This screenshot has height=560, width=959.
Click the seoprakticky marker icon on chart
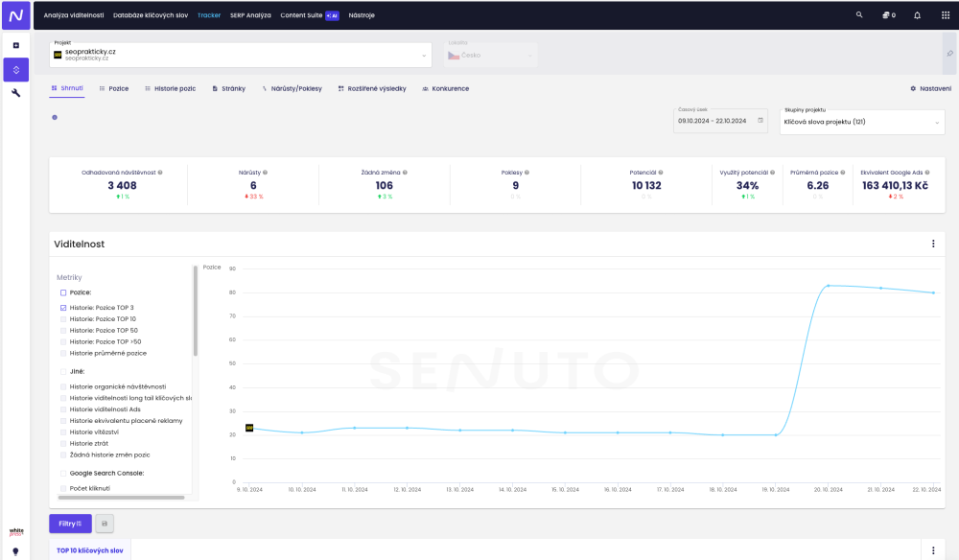tap(249, 428)
